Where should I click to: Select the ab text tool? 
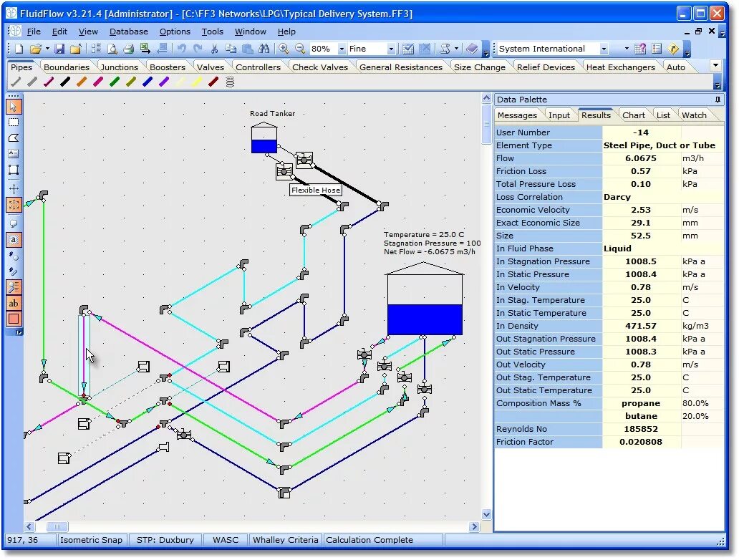point(13,303)
